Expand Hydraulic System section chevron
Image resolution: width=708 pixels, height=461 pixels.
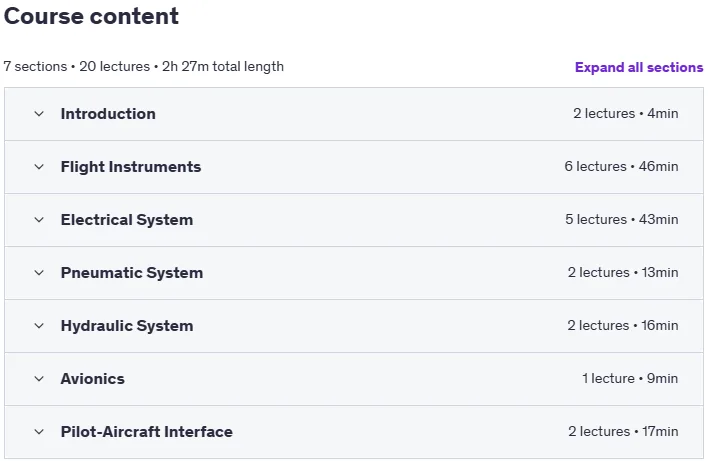tap(39, 326)
